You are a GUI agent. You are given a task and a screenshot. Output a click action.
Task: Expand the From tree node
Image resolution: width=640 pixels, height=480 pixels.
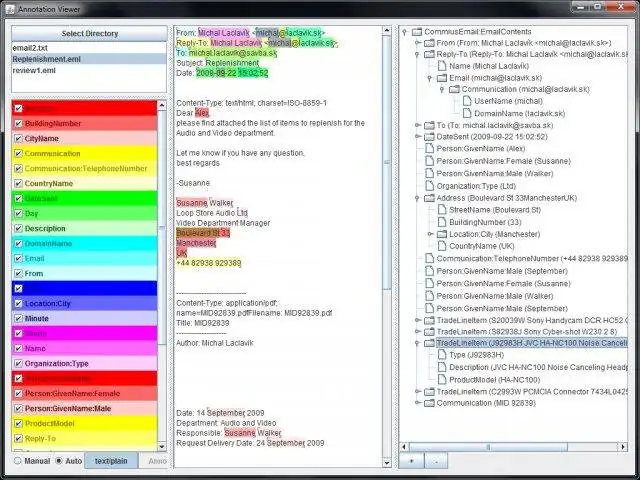418,43
